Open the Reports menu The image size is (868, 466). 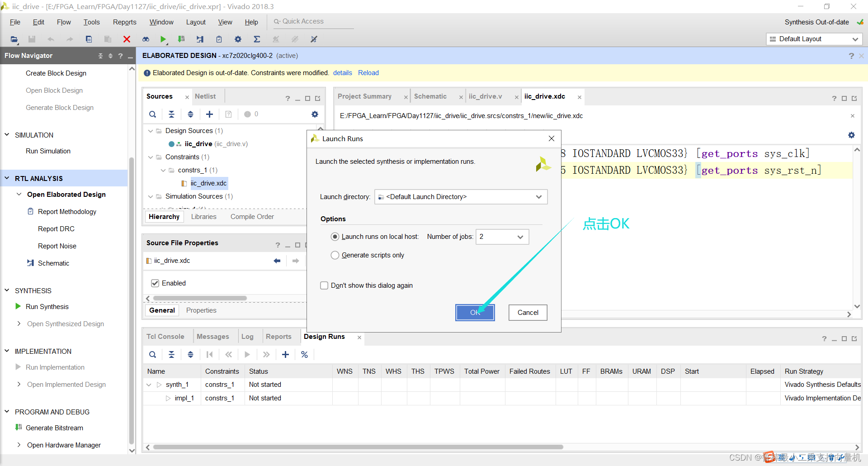124,22
